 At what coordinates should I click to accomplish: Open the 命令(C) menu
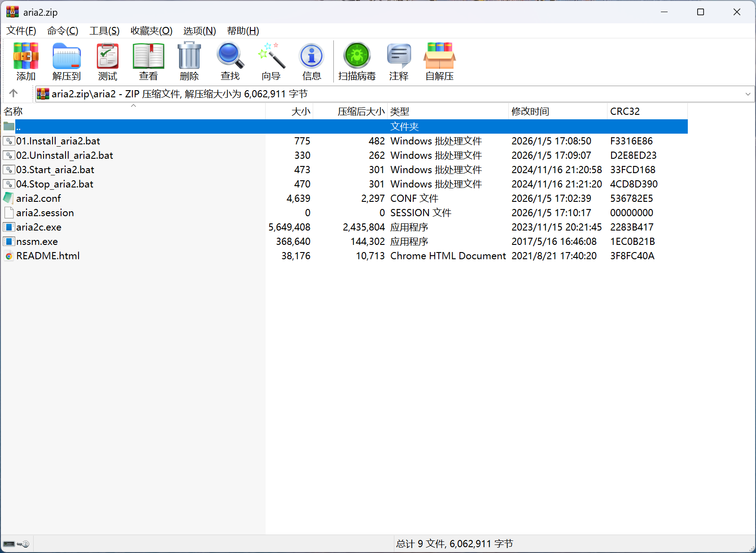[x=63, y=31]
